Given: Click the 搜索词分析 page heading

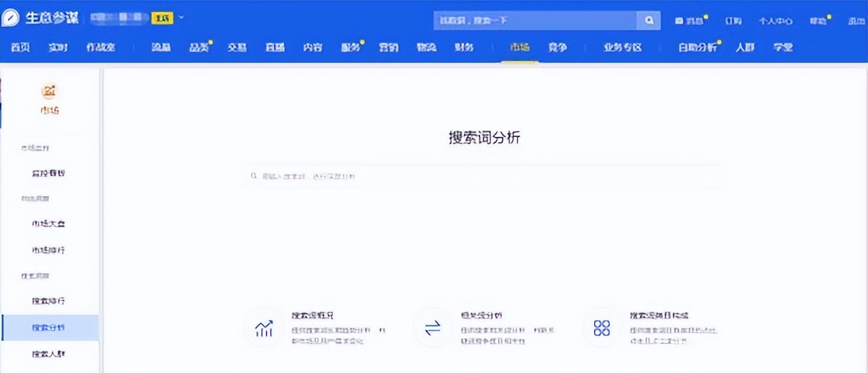Looking at the screenshot, I should 484,137.
